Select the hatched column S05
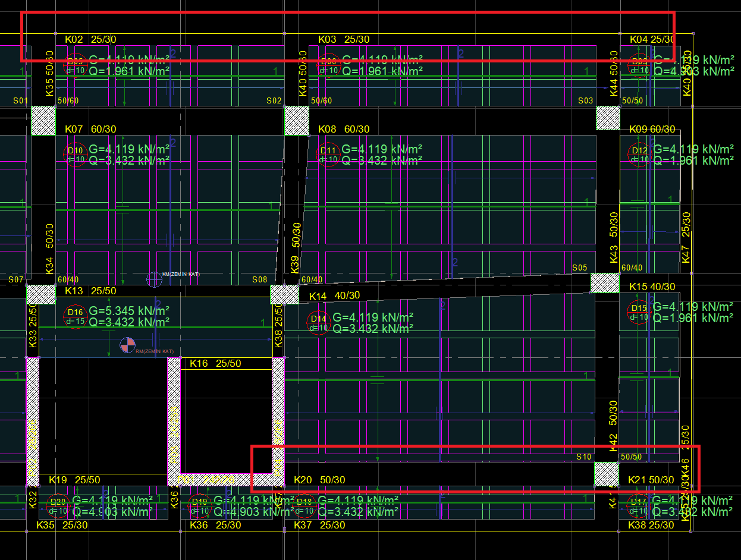Image resolution: width=741 pixels, height=560 pixels. coord(605,283)
